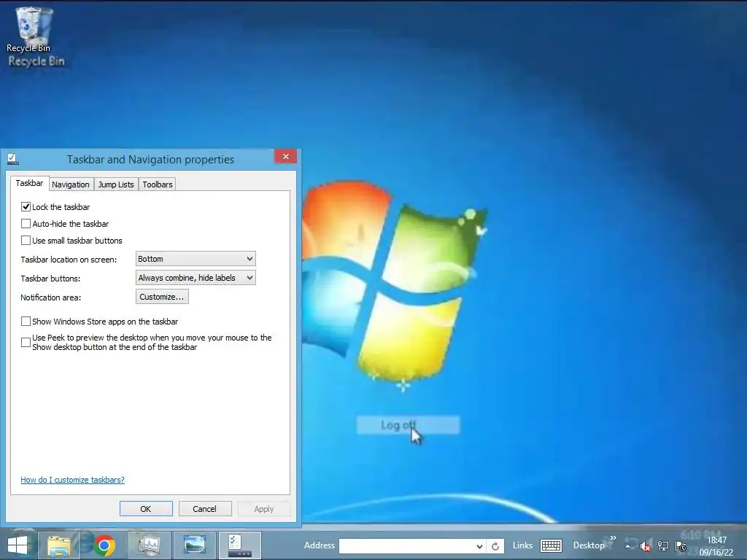Screen dimensions: 747x560
Task: Open the picture viewer taskbar icon
Action: click(x=194, y=545)
